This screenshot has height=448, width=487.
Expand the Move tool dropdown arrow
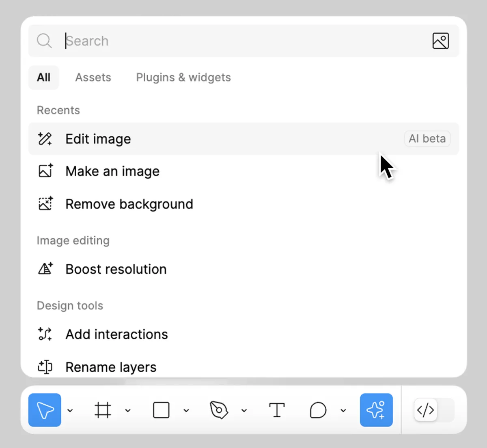tap(70, 410)
